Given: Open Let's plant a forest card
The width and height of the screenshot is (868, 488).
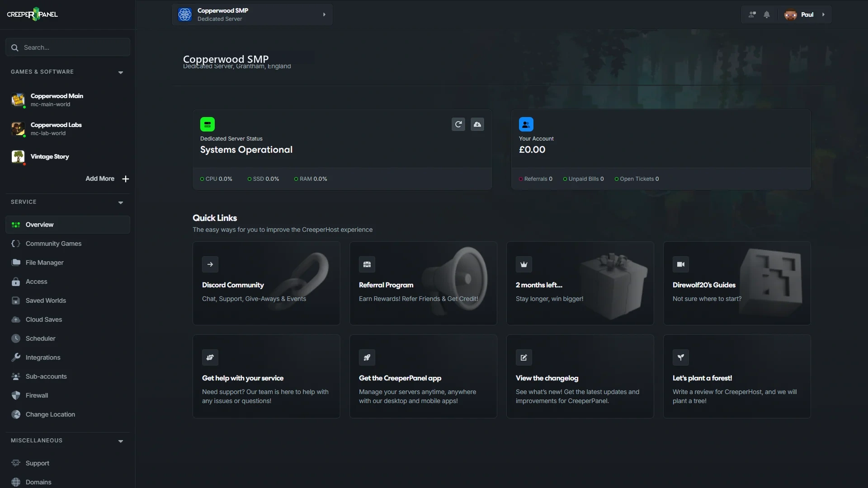Looking at the screenshot, I should (x=737, y=376).
